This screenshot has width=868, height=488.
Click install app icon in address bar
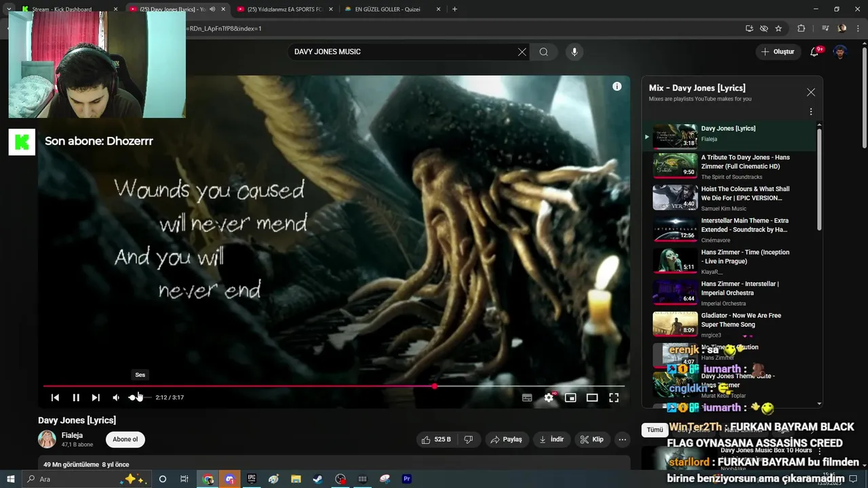(749, 28)
